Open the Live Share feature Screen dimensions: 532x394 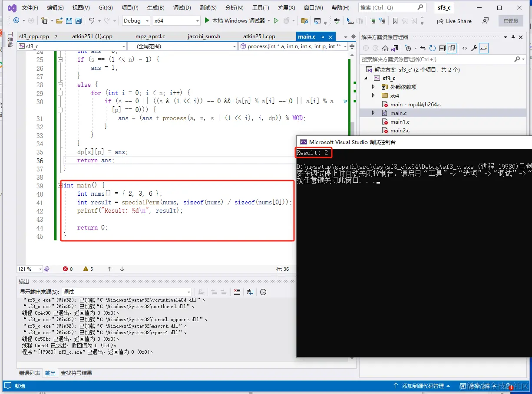454,21
